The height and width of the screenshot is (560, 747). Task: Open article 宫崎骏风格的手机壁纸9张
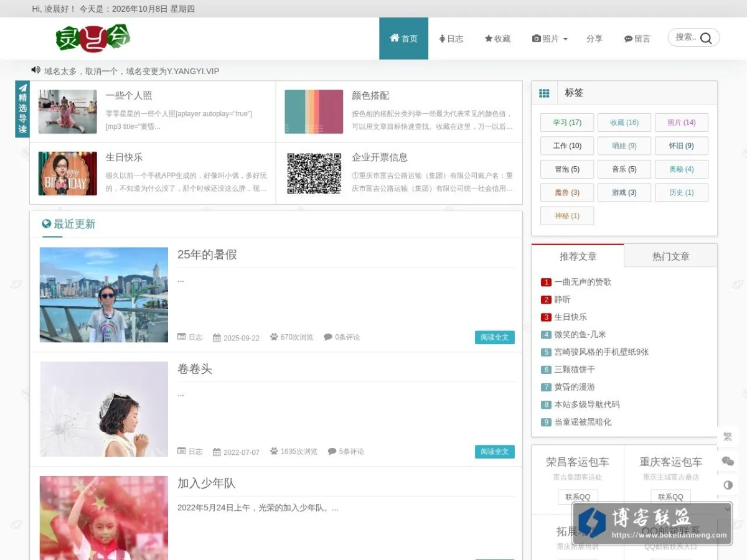[601, 352]
